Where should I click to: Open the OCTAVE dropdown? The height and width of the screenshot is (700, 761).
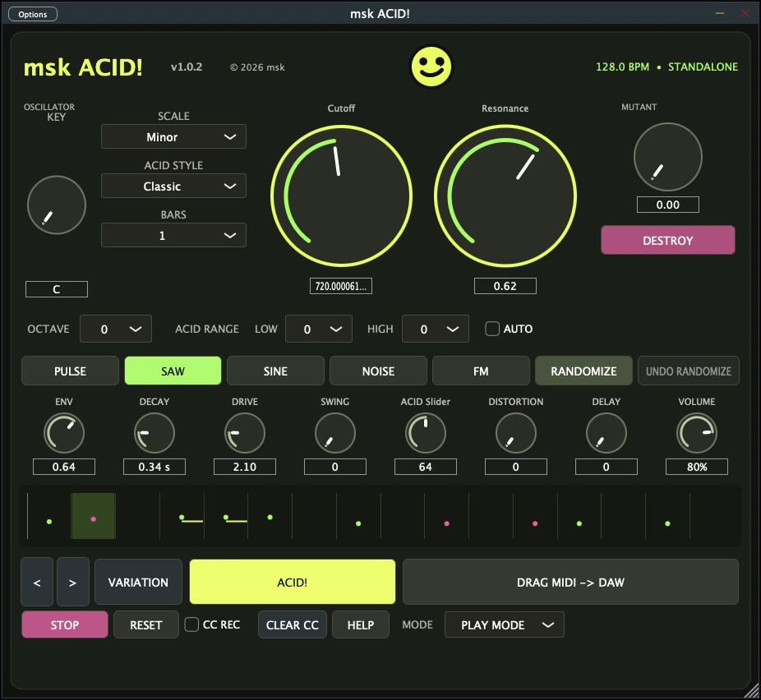pos(116,329)
